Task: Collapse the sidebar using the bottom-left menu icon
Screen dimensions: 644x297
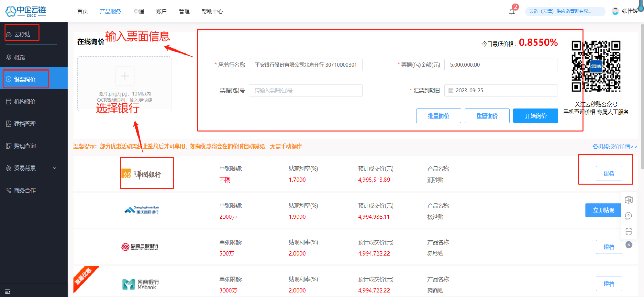Action: 8,291
